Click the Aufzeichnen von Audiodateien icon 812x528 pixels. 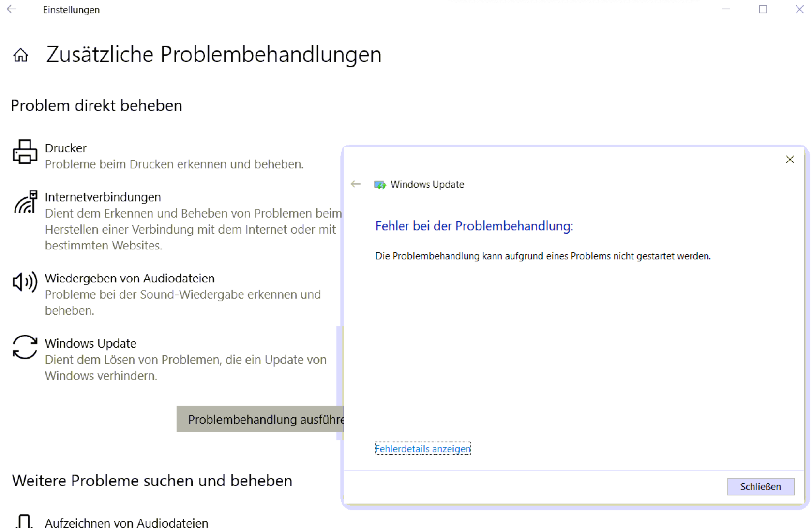(x=24, y=521)
